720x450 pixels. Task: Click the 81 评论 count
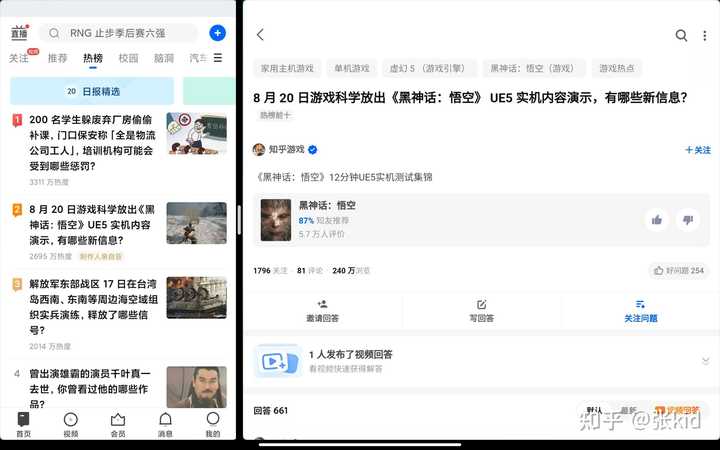point(309,271)
